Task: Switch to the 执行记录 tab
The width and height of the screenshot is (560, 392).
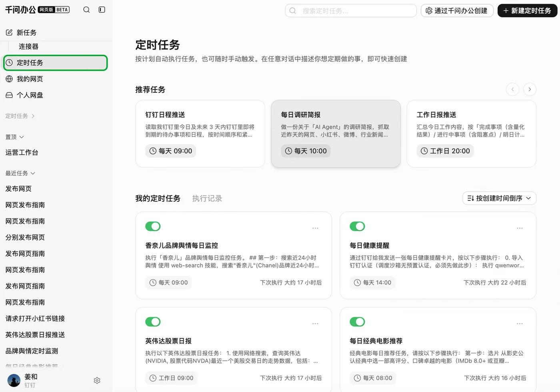Action: pyautogui.click(x=207, y=198)
